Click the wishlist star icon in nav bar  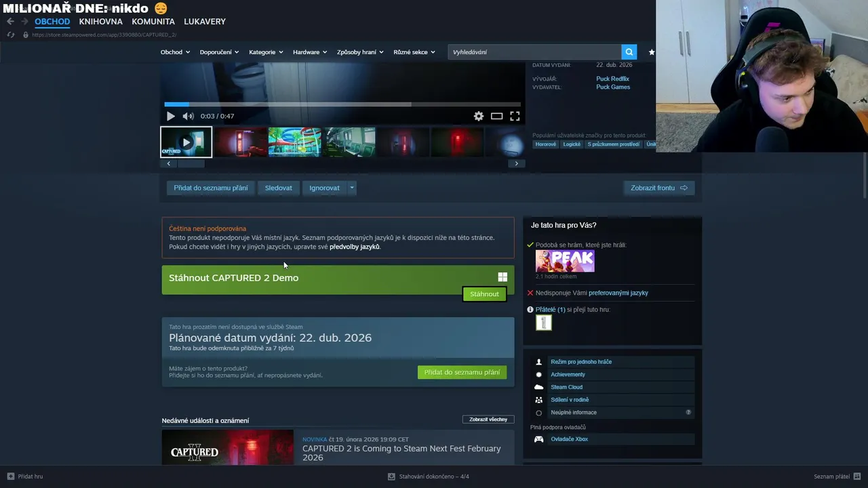(x=652, y=52)
